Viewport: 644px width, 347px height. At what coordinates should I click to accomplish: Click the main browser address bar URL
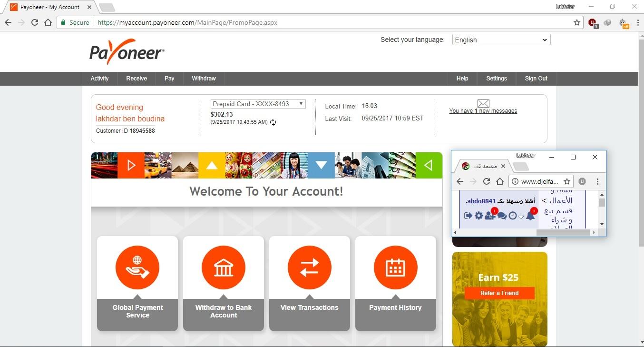187,22
